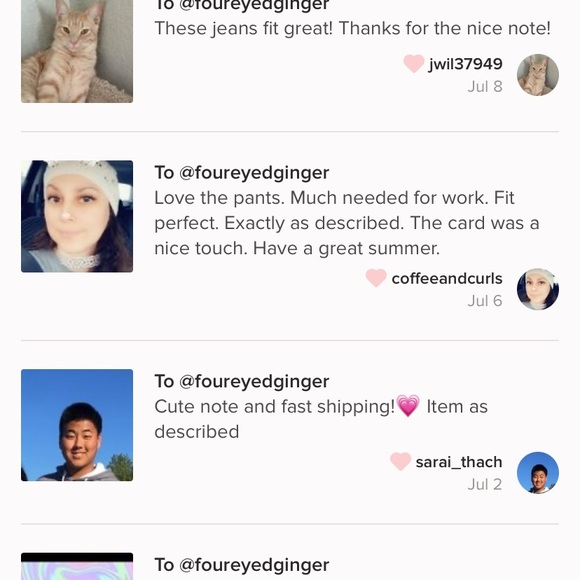The width and height of the screenshot is (580, 580).
Task: Tap the heart next to jwil37949
Action: pyautogui.click(x=414, y=63)
